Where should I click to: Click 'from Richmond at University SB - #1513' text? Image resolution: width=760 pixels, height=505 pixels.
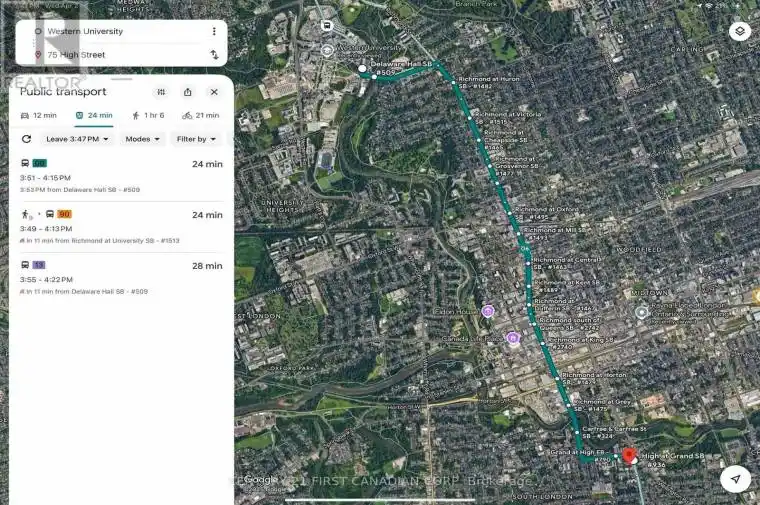point(117,240)
